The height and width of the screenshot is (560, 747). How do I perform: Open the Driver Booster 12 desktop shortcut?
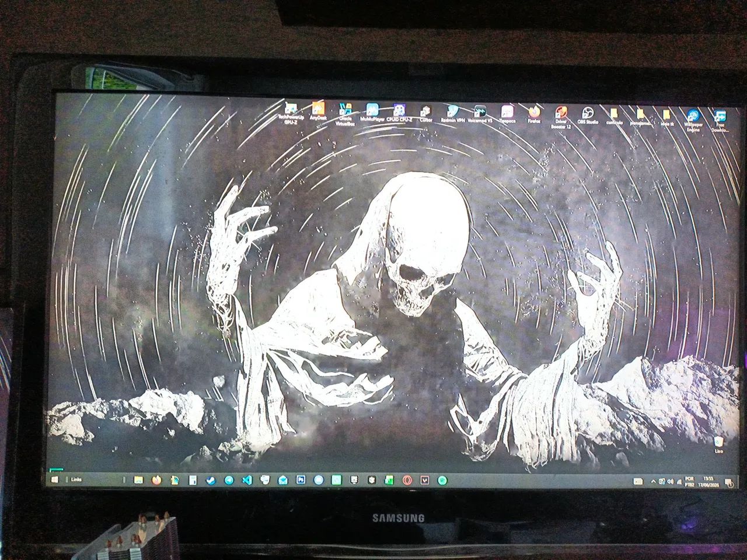561,117
